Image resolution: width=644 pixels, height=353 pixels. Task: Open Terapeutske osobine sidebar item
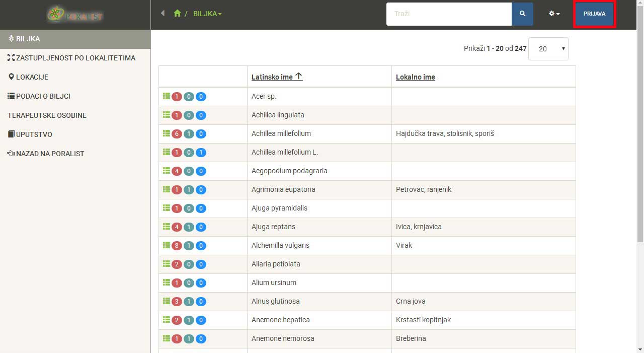[x=47, y=115]
